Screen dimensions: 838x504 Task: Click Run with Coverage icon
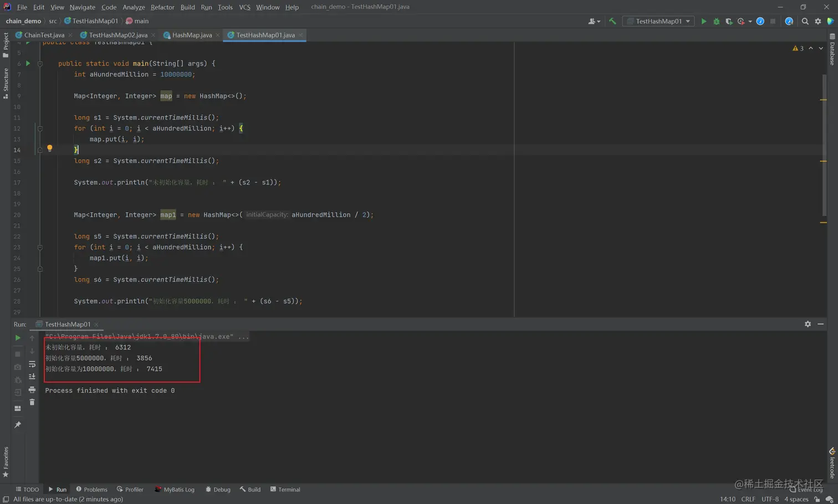tap(729, 21)
